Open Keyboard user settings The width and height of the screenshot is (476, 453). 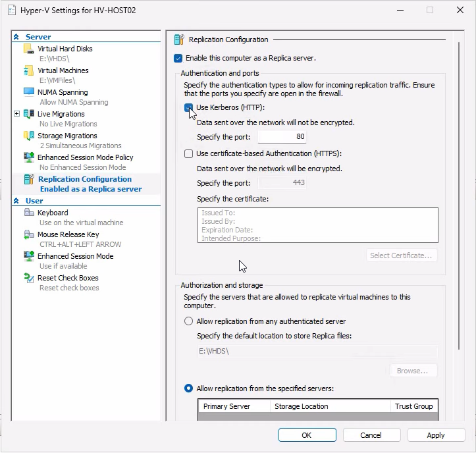[x=53, y=213]
